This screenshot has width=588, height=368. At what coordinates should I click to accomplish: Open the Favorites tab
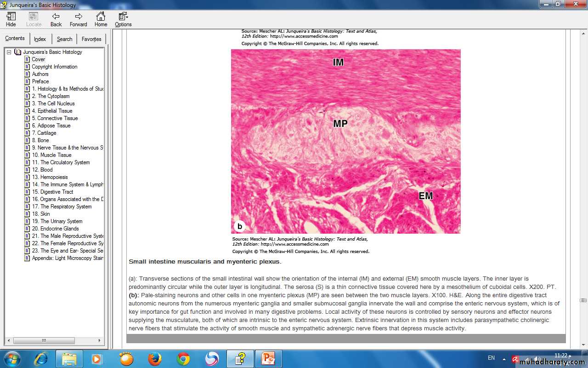click(x=91, y=39)
